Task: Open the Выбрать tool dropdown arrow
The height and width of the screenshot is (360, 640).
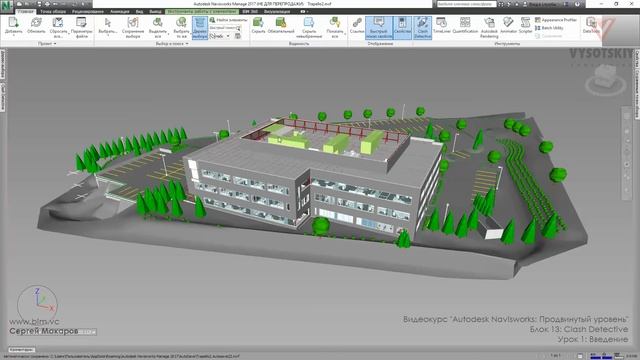Action: (108, 36)
